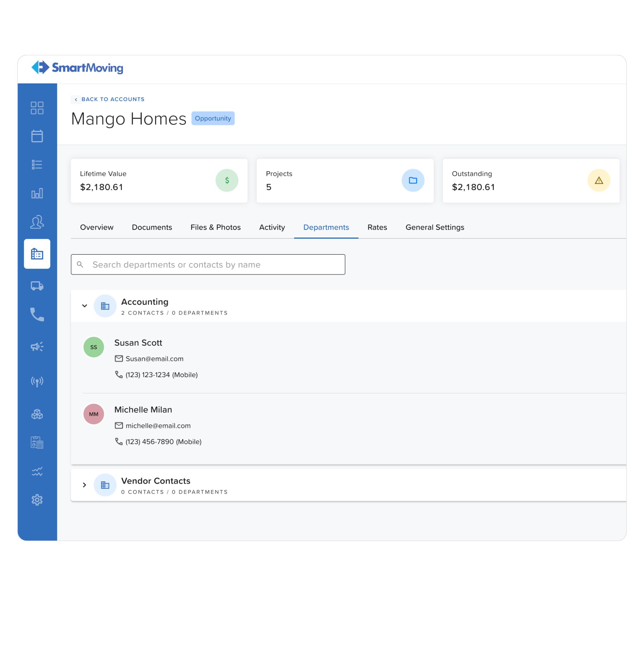This screenshot has width=644, height=653.
Task: Click '2 CONTACTS / 0 DEPARTMENTS' label
Action: tap(174, 313)
